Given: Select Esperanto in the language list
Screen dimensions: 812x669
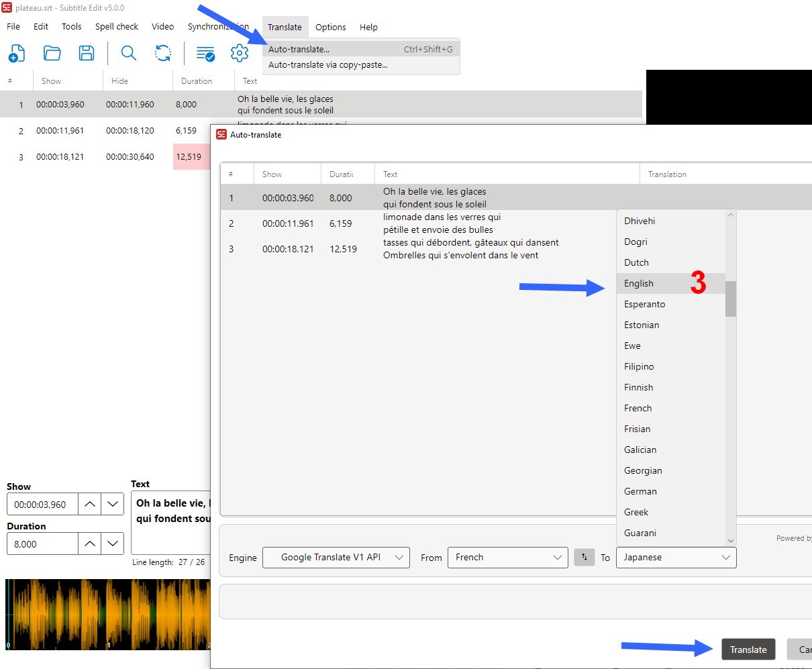Looking at the screenshot, I should tap(670, 304).
